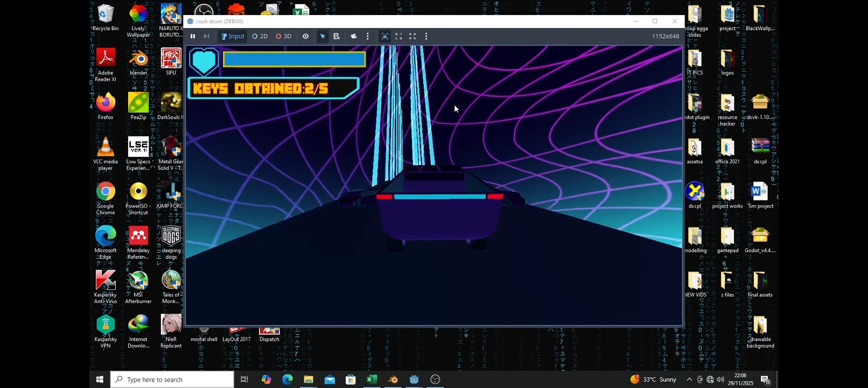The image size is (868, 388).
Task: Select the drawable background folder
Action: pos(760,331)
